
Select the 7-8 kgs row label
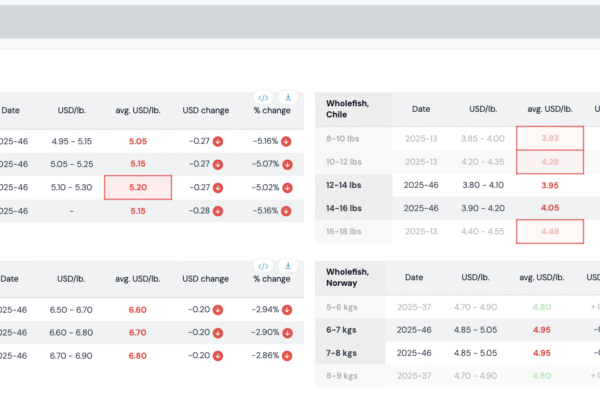[x=341, y=353]
